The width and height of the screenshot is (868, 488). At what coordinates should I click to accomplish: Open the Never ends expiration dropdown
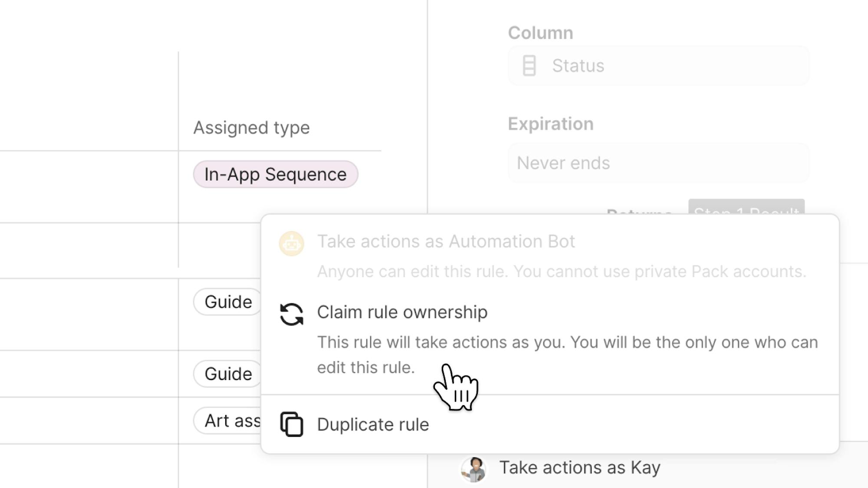point(658,163)
